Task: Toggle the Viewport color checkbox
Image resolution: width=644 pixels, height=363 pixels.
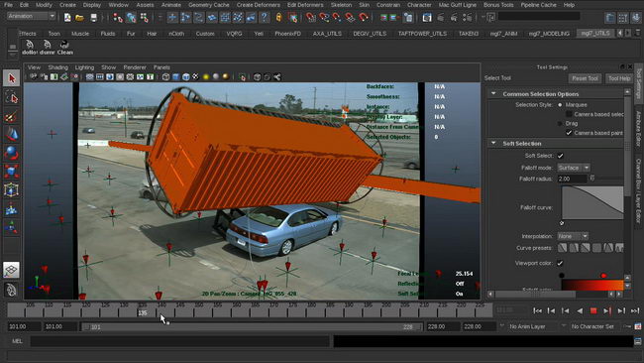Action: (x=560, y=263)
